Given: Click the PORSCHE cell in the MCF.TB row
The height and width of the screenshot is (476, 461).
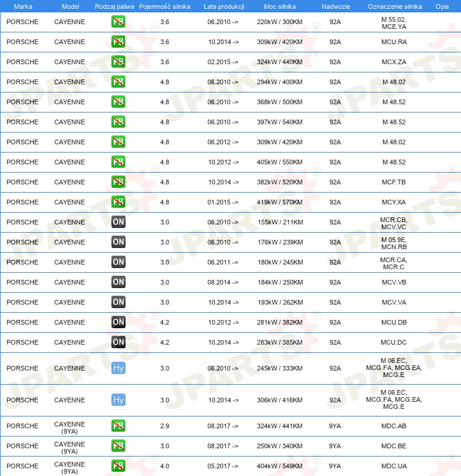Looking at the screenshot, I should coord(22,182).
